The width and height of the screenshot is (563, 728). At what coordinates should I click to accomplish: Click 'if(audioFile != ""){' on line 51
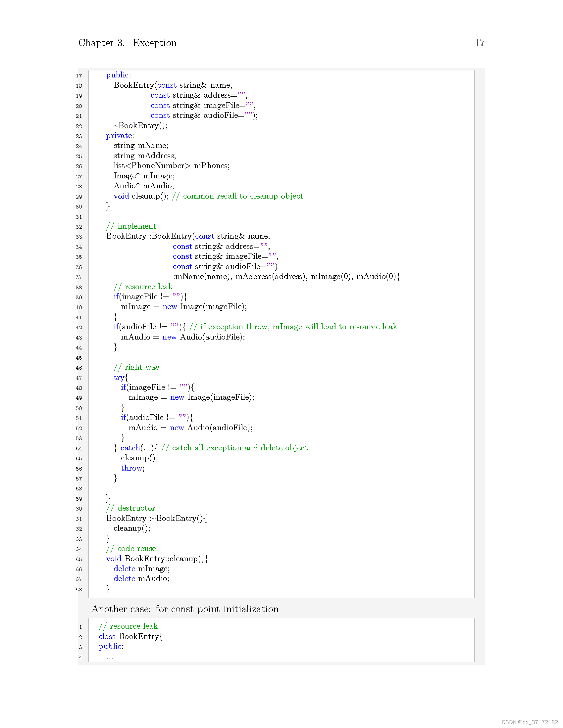coord(157,418)
